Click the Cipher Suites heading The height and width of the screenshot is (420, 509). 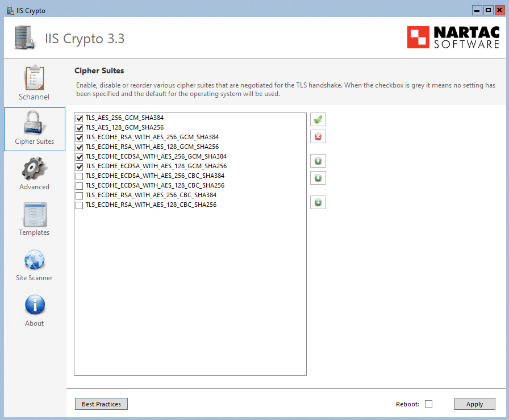point(99,70)
